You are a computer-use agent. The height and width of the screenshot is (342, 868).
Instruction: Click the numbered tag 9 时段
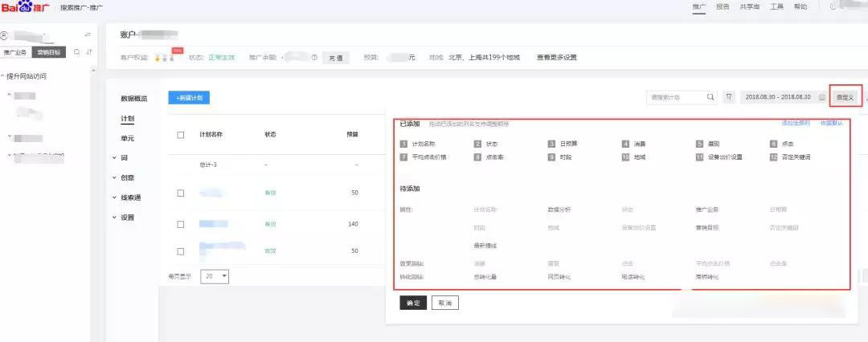(x=559, y=157)
